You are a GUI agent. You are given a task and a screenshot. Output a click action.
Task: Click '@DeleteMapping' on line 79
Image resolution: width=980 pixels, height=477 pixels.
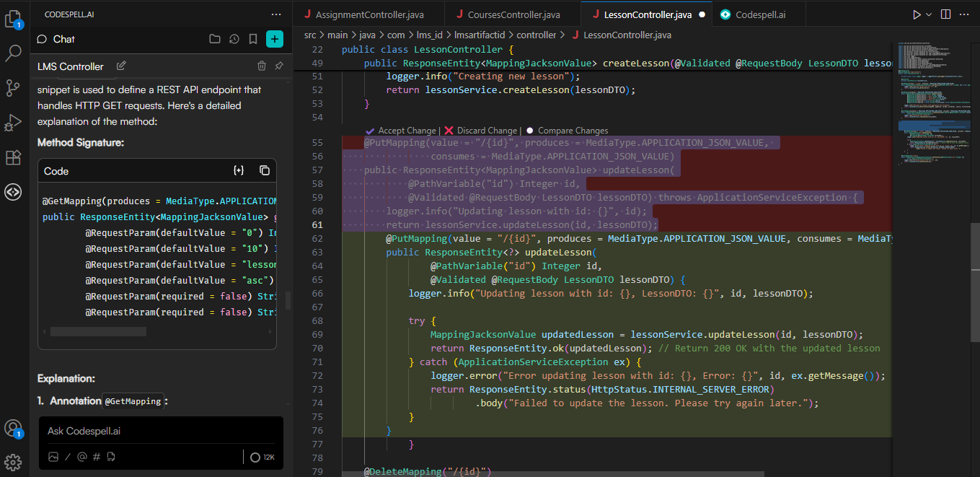point(402,472)
